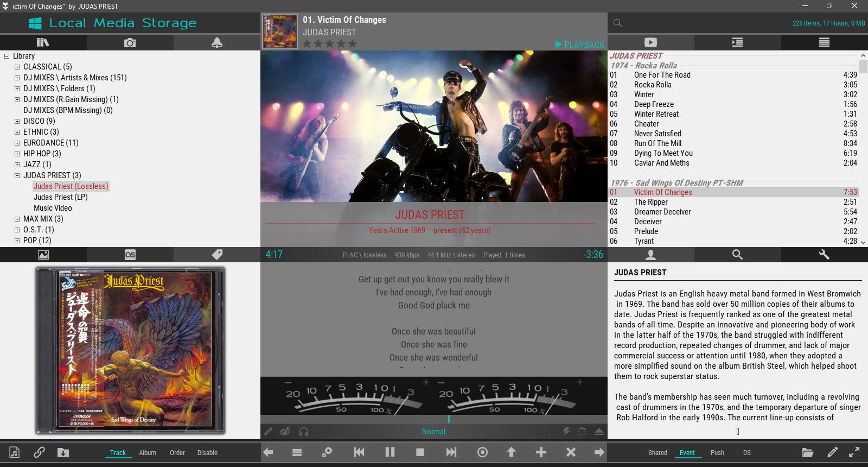Screen dimensions: 868x467
Task: Switch to the Order tab
Action: [x=177, y=452]
